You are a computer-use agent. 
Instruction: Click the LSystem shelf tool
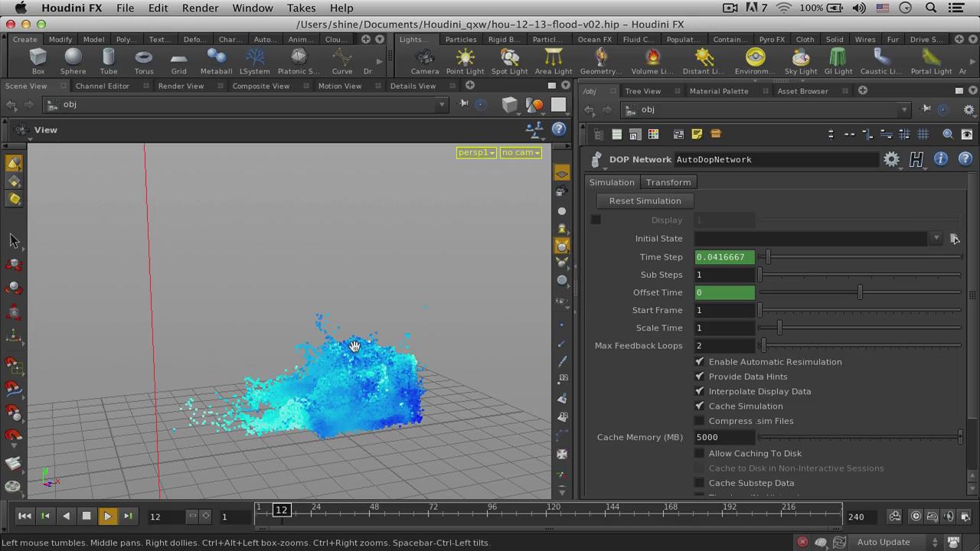coord(254,60)
